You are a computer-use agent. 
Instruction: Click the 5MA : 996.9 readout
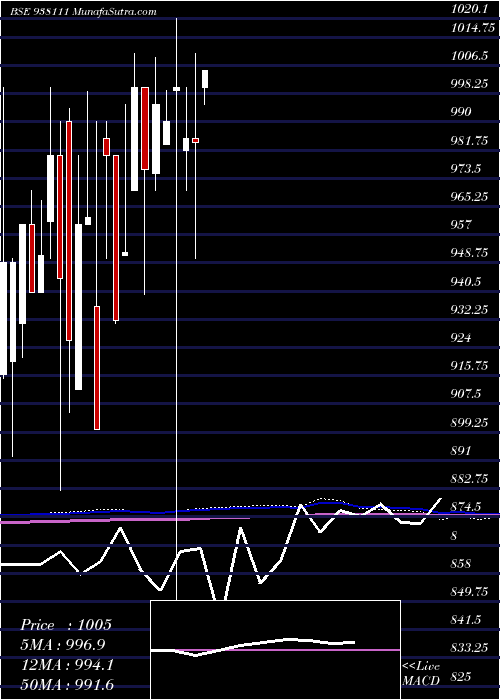point(63,644)
